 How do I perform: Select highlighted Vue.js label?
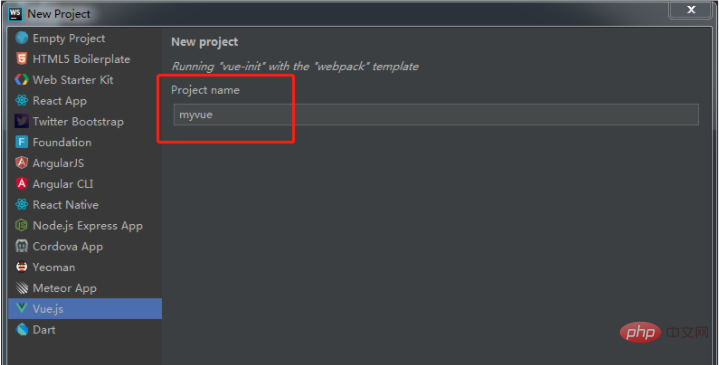coord(48,309)
